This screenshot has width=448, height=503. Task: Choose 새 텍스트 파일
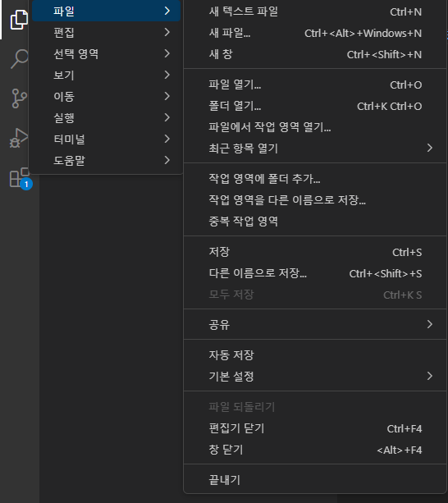pos(315,11)
